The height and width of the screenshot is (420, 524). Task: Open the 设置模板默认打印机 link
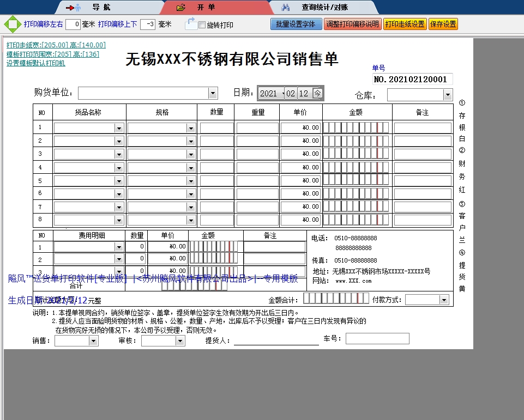[x=35, y=63]
